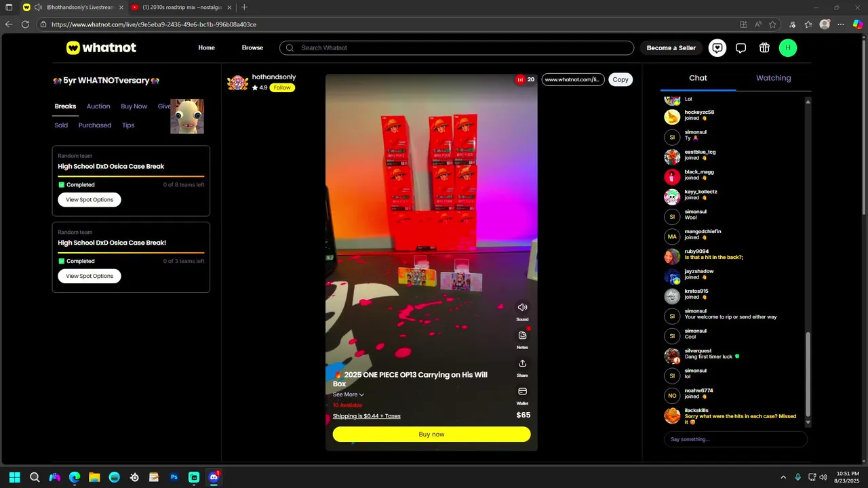
Task: Reload the page with refresh icon
Action: pyautogui.click(x=25, y=24)
